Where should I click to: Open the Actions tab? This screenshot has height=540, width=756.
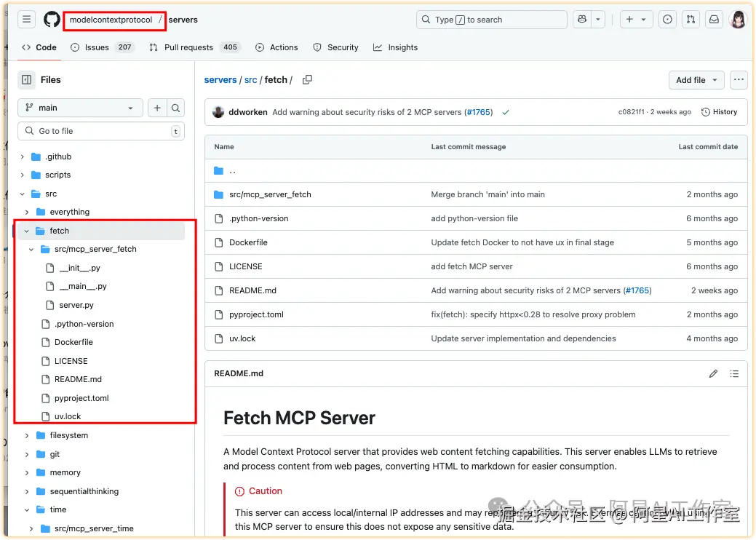coord(276,47)
